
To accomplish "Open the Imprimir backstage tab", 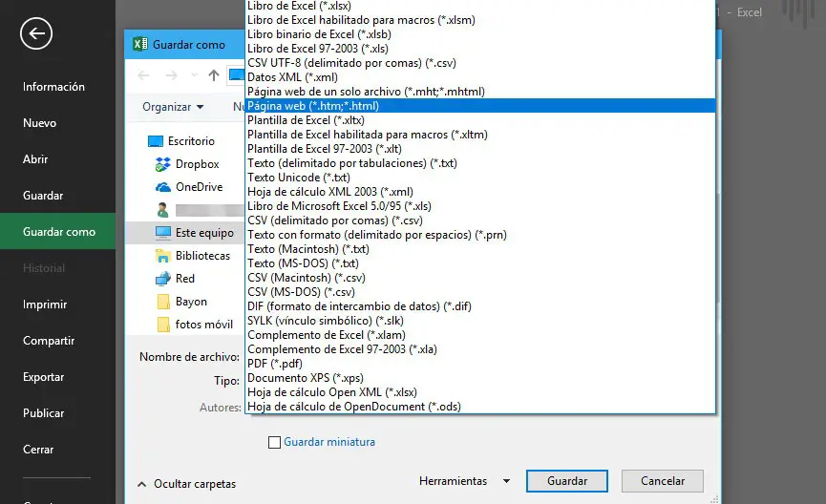I will tap(45, 304).
